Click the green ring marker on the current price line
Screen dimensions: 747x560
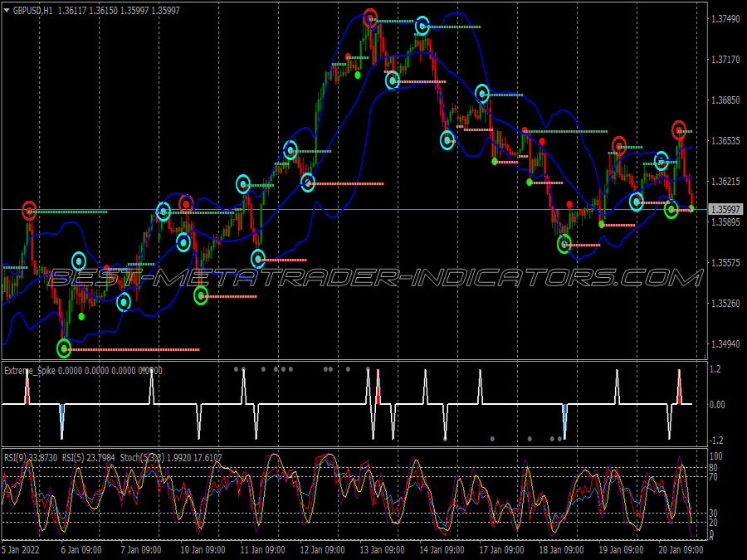tap(671, 209)
